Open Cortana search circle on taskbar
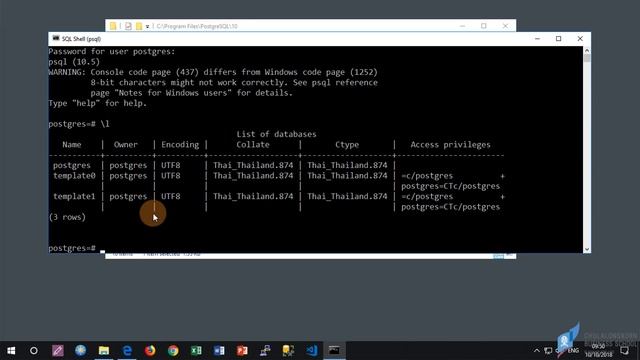The image size is (640, 360). (x=34, y=351)
